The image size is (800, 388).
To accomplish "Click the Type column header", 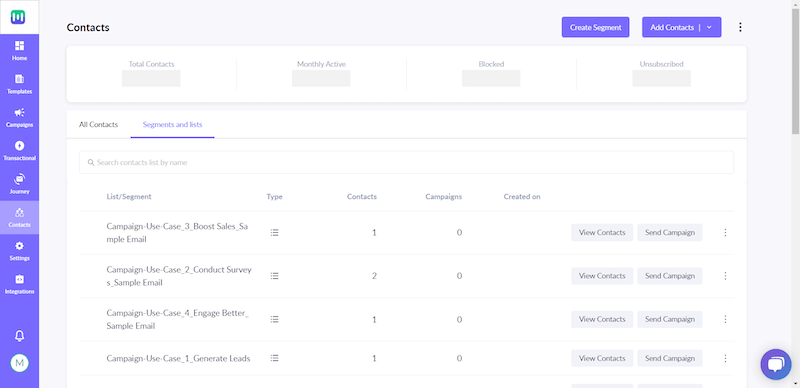I will coord(274,197).
